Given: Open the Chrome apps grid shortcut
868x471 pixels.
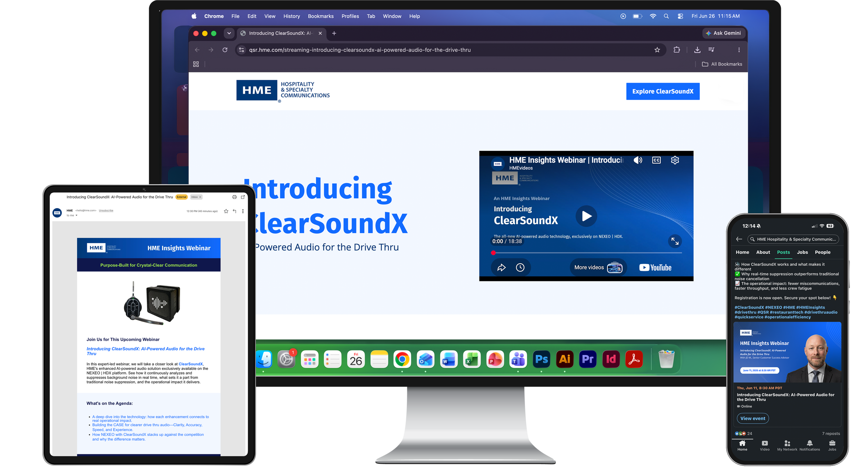Looking at the screenshot, I should (196, 64).
